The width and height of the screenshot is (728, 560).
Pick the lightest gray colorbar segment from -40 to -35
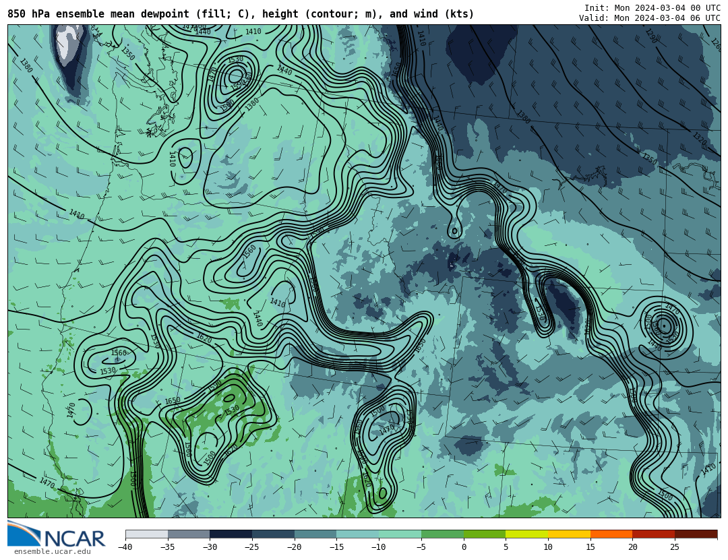click(x=146, y=534)
